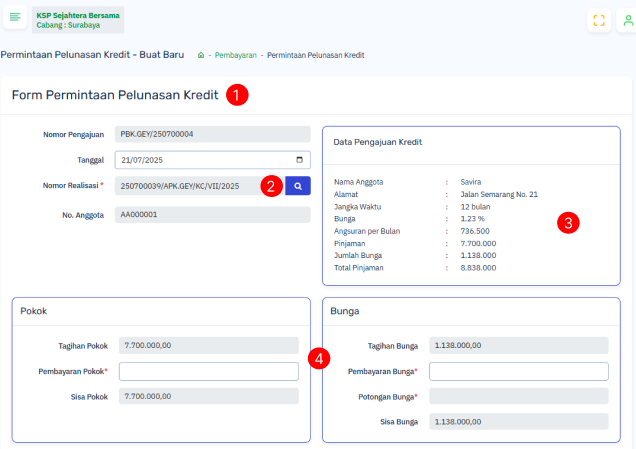Click the Tagihan Bunga field
Viewport: 636px width, 449px height.
coord(519,345)
